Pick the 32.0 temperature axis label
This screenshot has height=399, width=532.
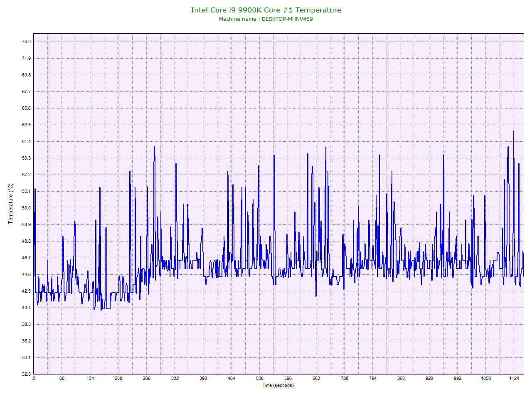[26, 374]
